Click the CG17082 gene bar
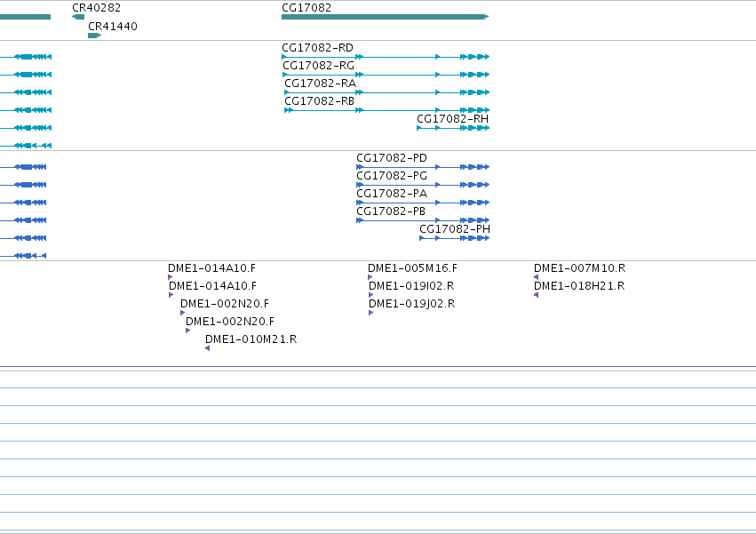 386,17
